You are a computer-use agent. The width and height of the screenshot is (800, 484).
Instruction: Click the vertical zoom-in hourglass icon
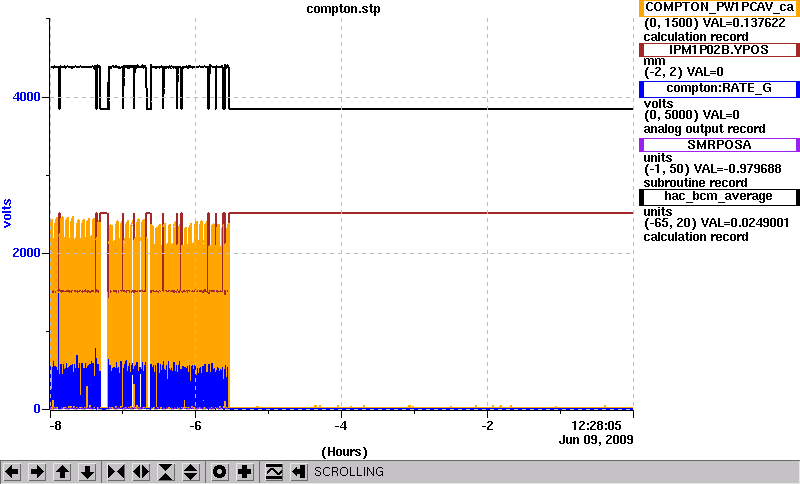pos(166,472)
